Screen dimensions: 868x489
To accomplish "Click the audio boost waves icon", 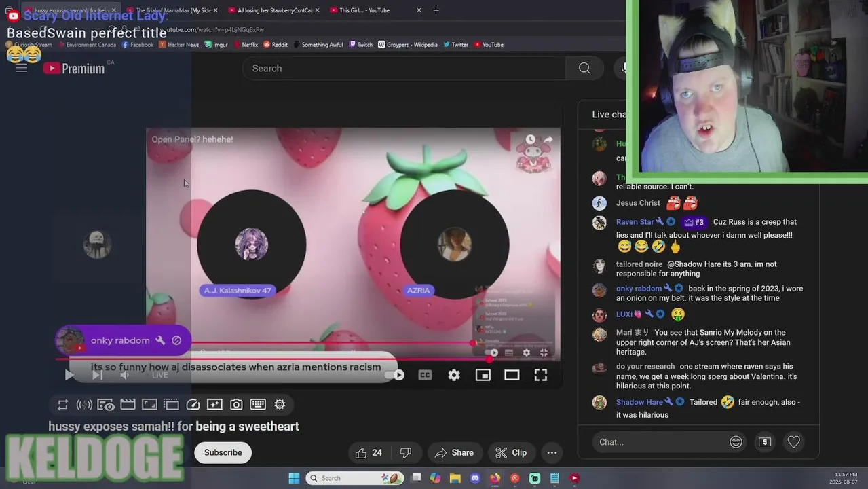I will 84,405.
